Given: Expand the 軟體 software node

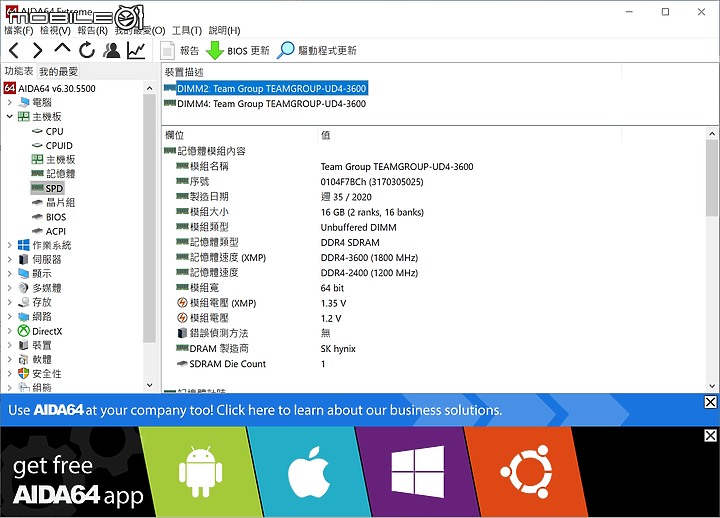Looking at the screenshot, I should pos(10,359).
